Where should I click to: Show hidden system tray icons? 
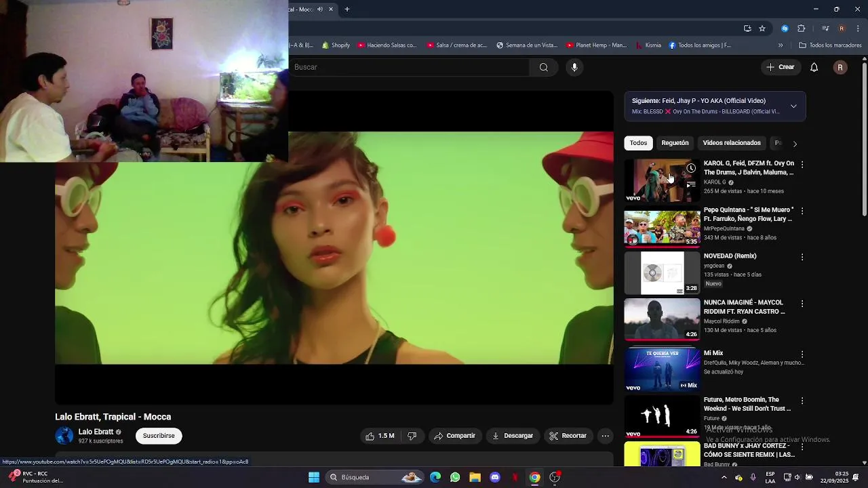(724, 477)
